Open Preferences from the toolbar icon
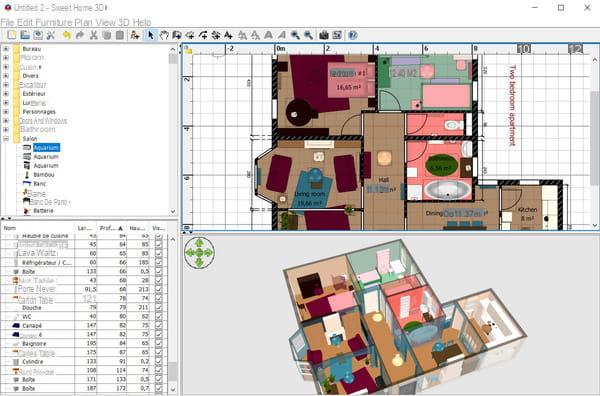 [51, 35]
